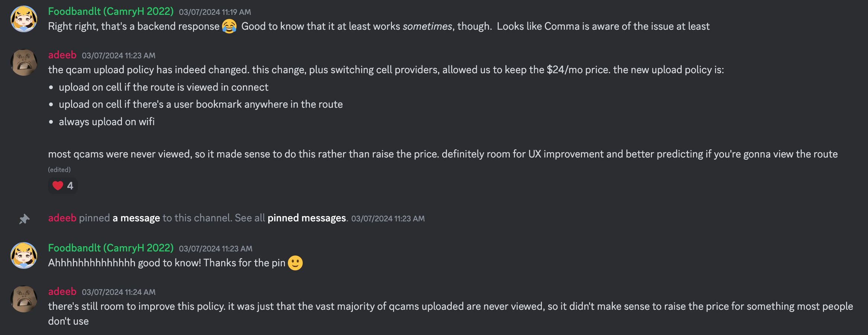
Task: Open adeeb's avatar on the 11:24 AM message
Action: 24,299
